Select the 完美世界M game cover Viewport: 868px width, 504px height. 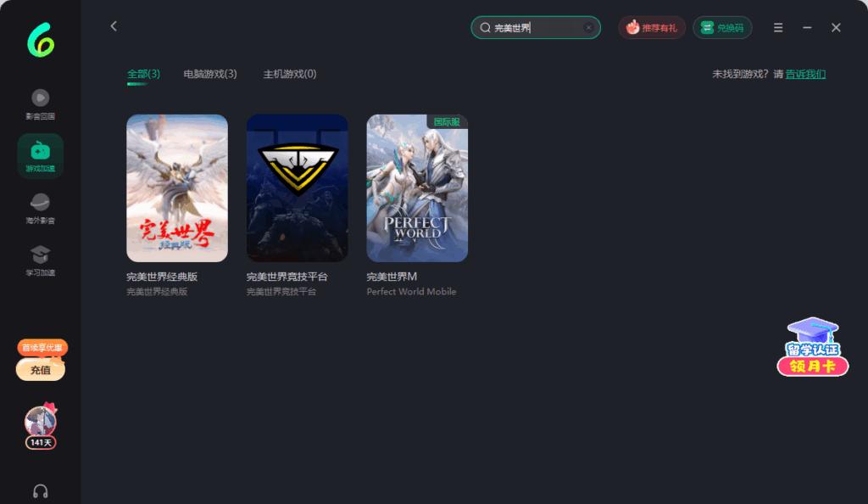pyautogui.click(x=417, y=188)
